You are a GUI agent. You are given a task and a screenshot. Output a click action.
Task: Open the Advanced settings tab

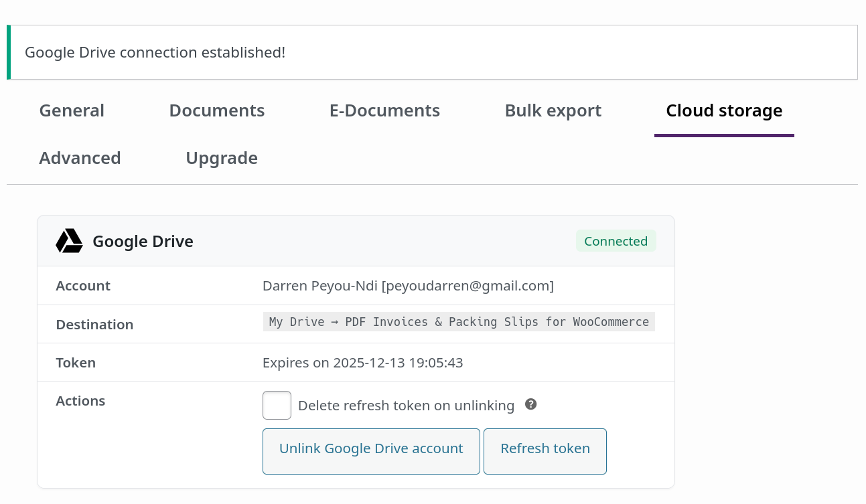click(x=80, y=158)
